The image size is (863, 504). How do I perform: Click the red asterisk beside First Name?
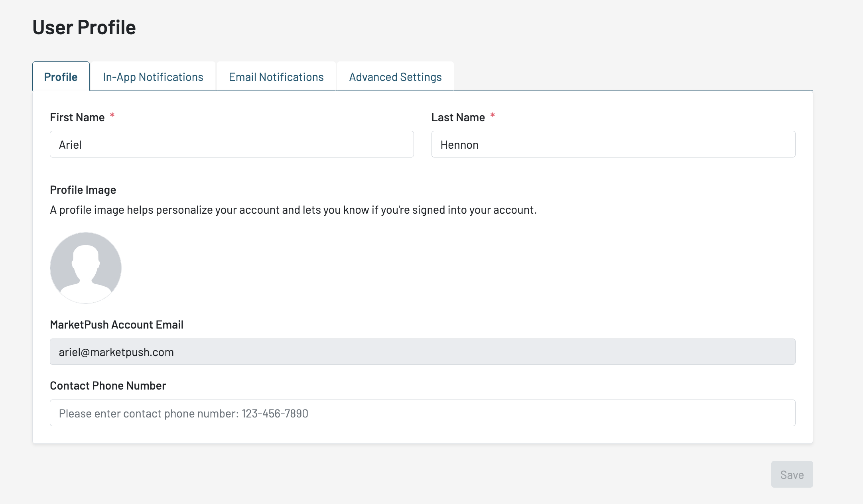pyautogui.click(x=112, y=115)
